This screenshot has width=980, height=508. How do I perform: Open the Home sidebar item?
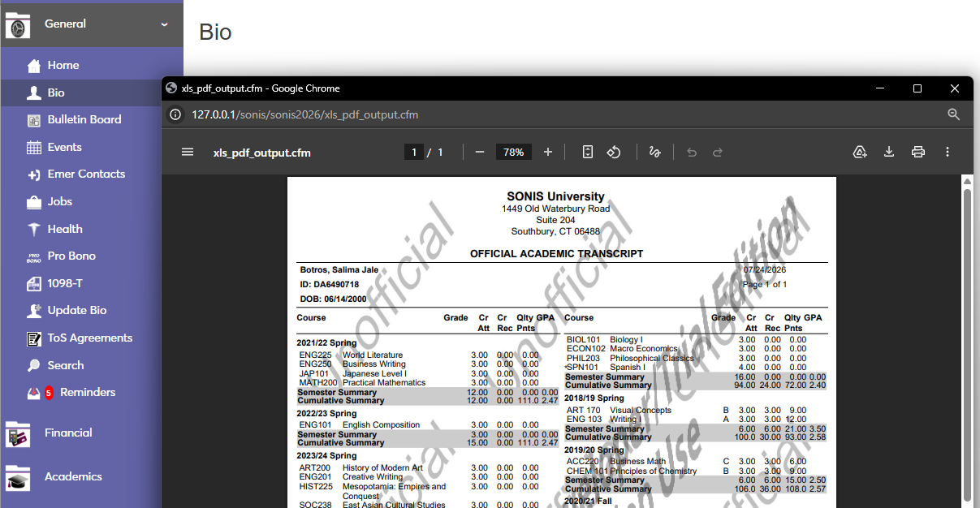[x=63, y=65]
